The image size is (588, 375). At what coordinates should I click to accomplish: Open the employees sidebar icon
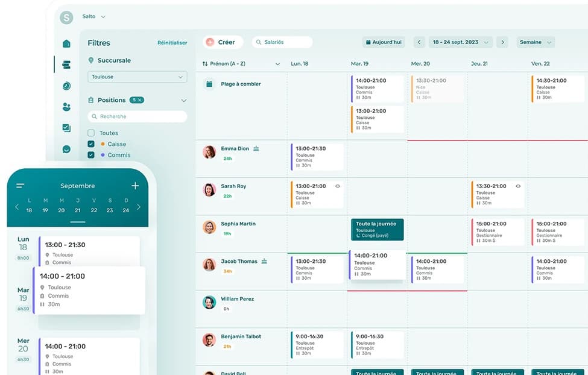point(66,107)
